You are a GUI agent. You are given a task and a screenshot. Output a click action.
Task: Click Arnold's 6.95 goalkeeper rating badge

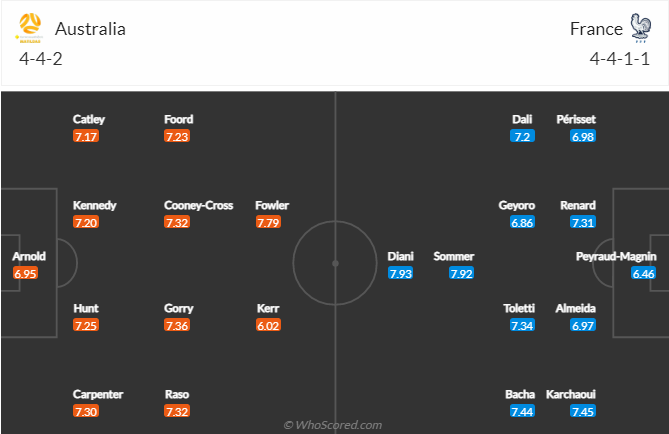tap(26, 273)
